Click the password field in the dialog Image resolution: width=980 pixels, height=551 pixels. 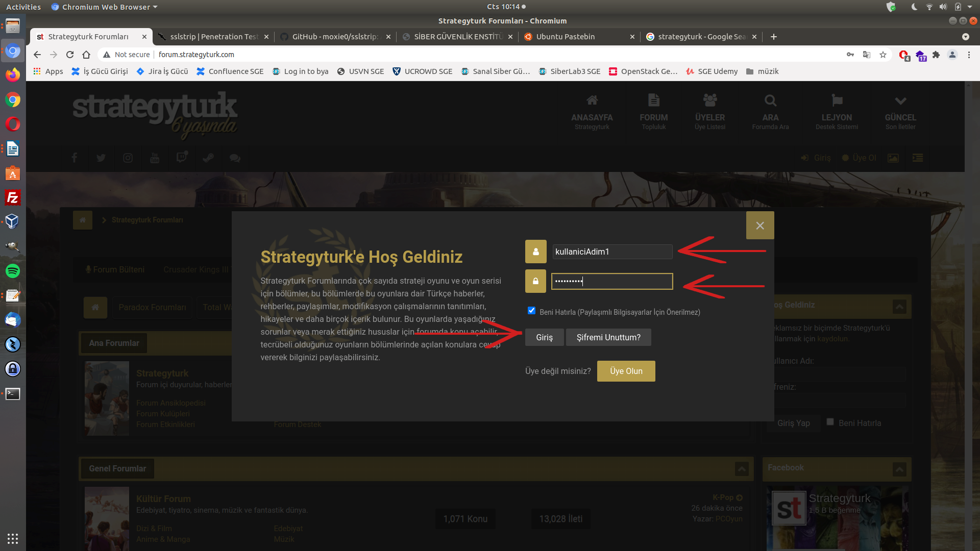[612, 281]
